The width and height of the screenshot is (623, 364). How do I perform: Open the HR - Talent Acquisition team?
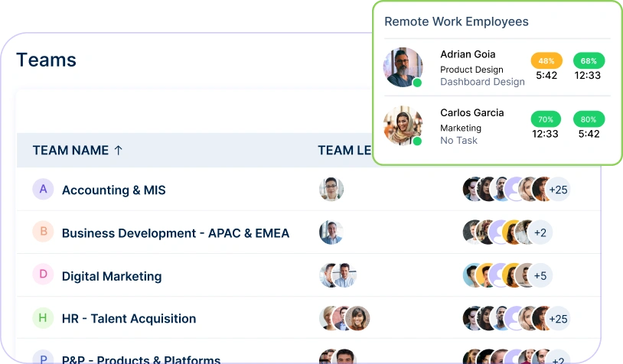point(129,319)
